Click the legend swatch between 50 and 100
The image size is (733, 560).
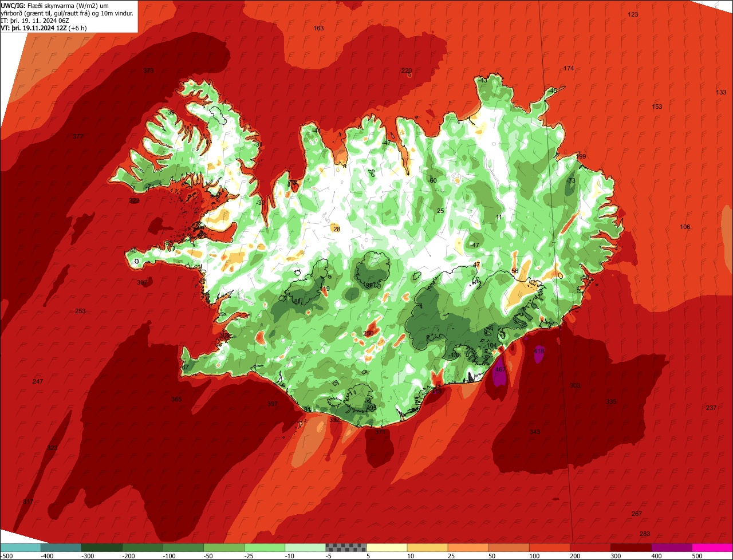point(509,547)
